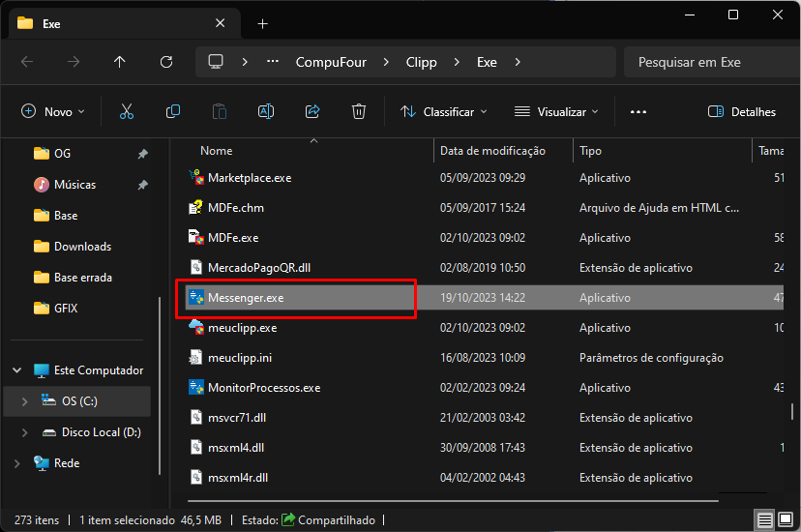Viewport: 801px width, 532px height.
Task: Expand the Visualizar dropdown
Action: [x=556, y=112]
